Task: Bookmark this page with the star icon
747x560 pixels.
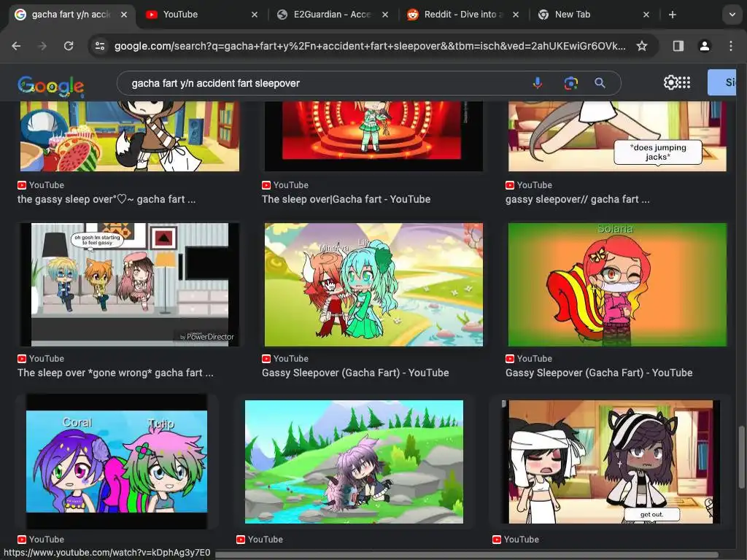Action: [642, 46]
